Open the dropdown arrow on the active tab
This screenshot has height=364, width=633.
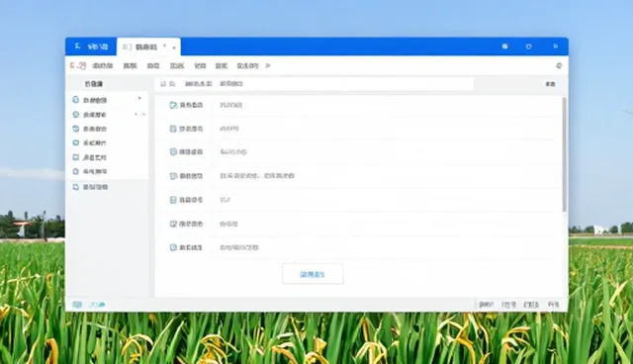click(x=174, y=47)
